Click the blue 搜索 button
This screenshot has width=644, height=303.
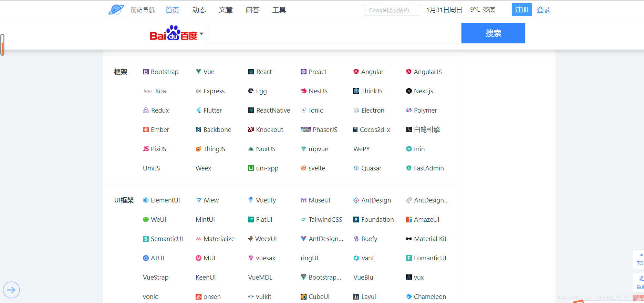[x=493, y=33]
